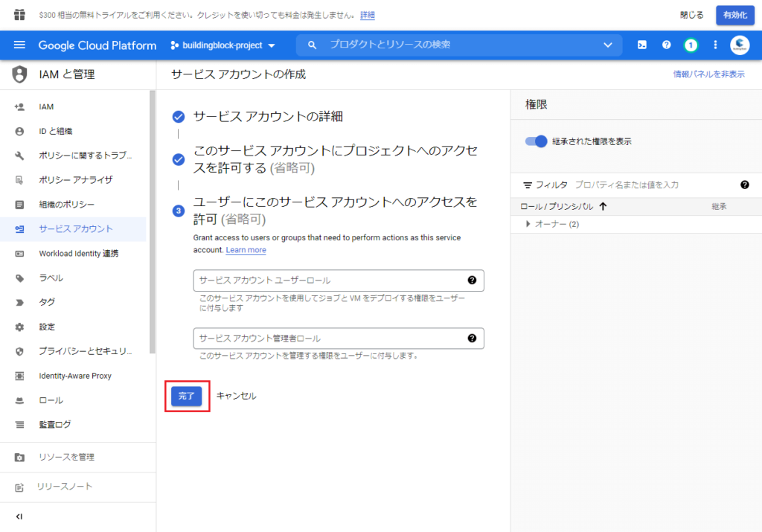Open IAM in the sidebar
762x532 pixels.
point(73,107)
